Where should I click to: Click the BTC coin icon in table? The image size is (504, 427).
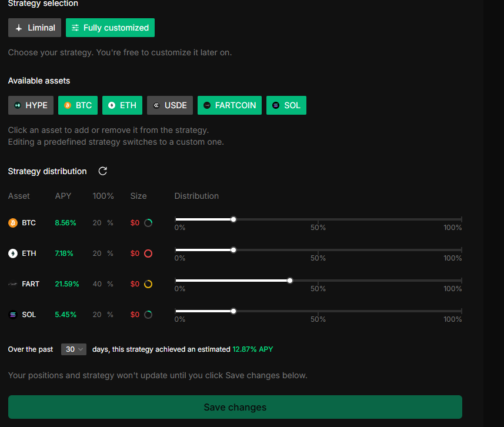[x=13, y=223]
